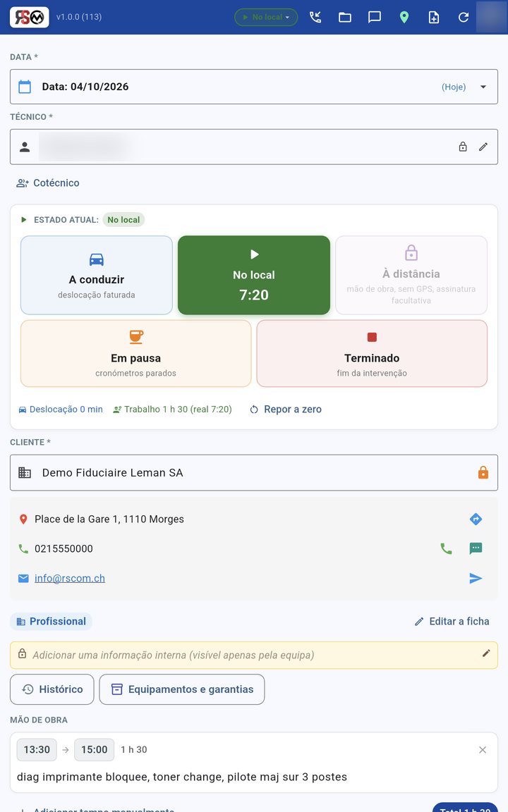Viewport: 508px width, 812px height.
Task: Set status to Terminado
Action: point(372,353)
